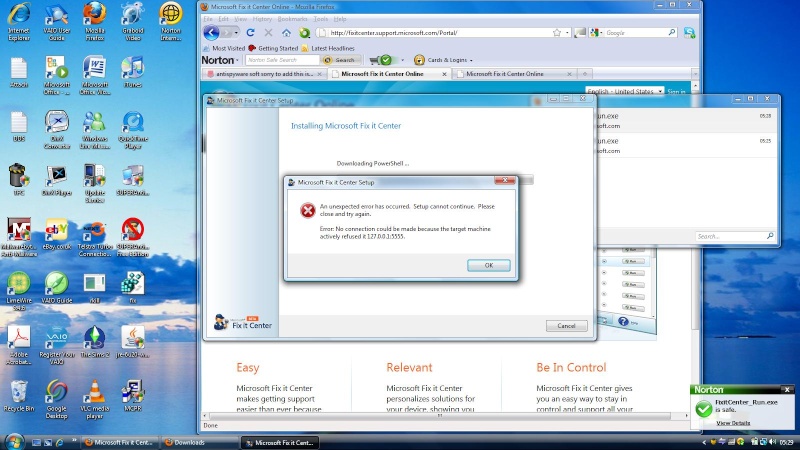Click the Firefox back arrow button
Viewport: 800px width, 450px height.
click(211, 33)
